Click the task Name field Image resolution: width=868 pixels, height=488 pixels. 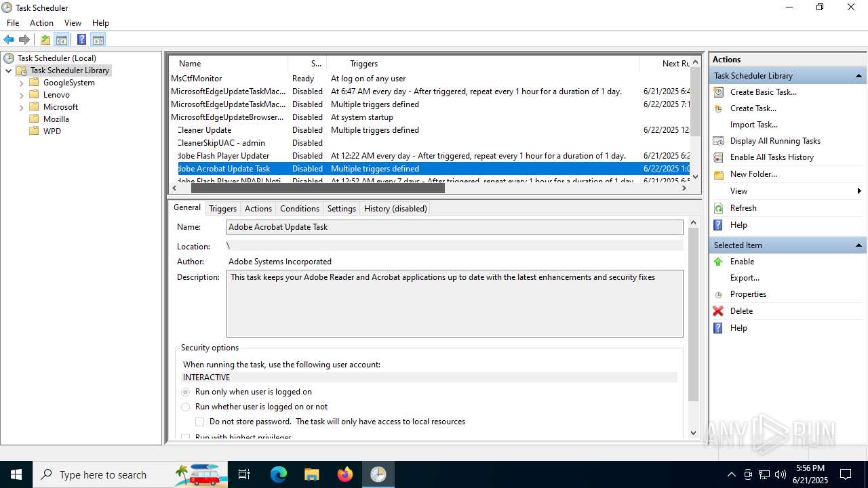[454, 227]
